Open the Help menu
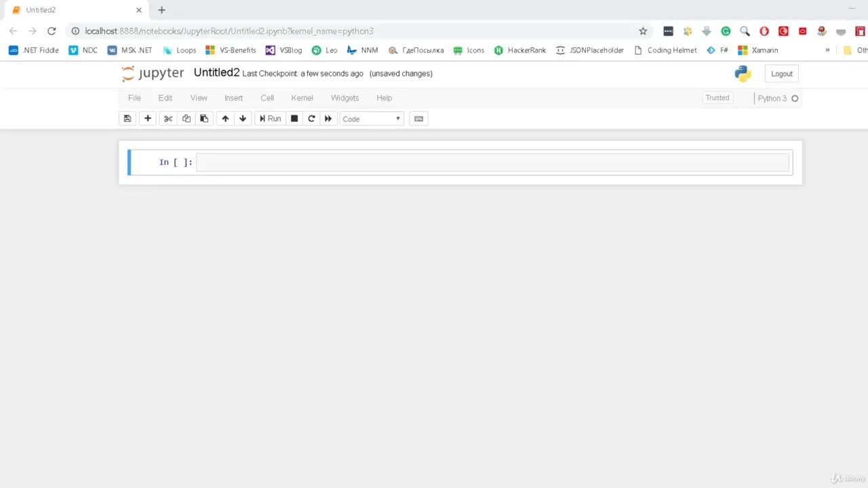Screen dimensions: 868x488 (x=384, y=98)
